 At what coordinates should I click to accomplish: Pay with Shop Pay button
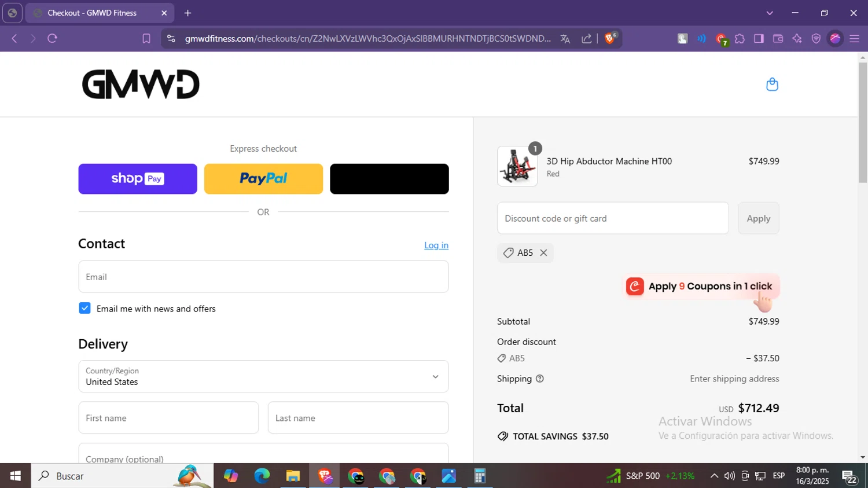click(x=138, y=178)
